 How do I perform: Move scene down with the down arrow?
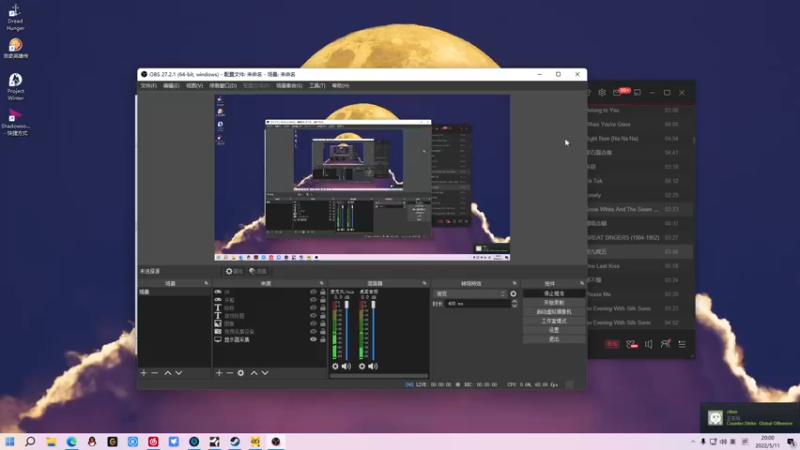(x=179, y=373)
